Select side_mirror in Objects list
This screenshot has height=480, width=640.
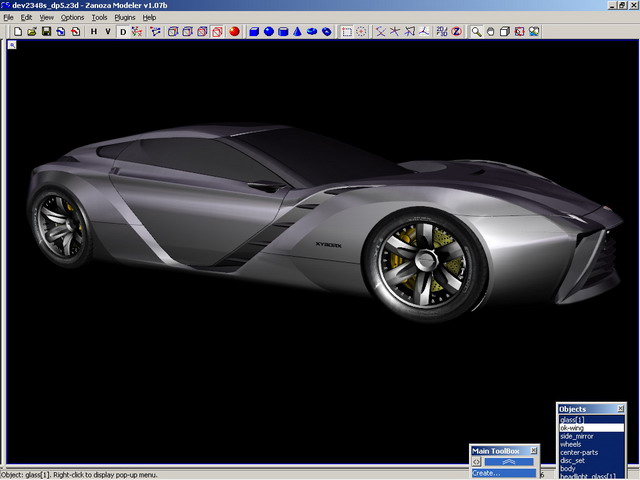click(578, 436)
